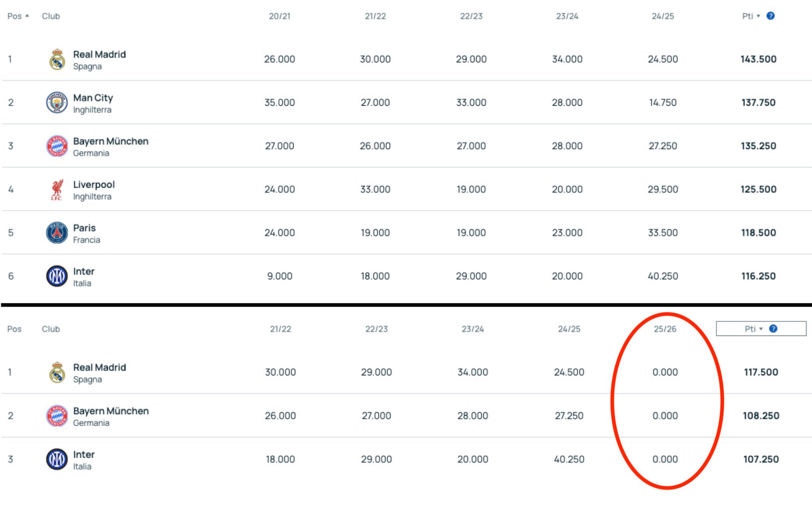Click the Real Madrid crest in the top table
Screen dimensions: 812x508
pos(57,59)
